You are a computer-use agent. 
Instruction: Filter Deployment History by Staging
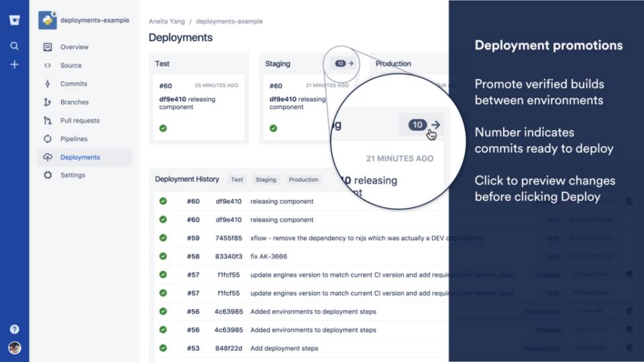tap(266, 180)
